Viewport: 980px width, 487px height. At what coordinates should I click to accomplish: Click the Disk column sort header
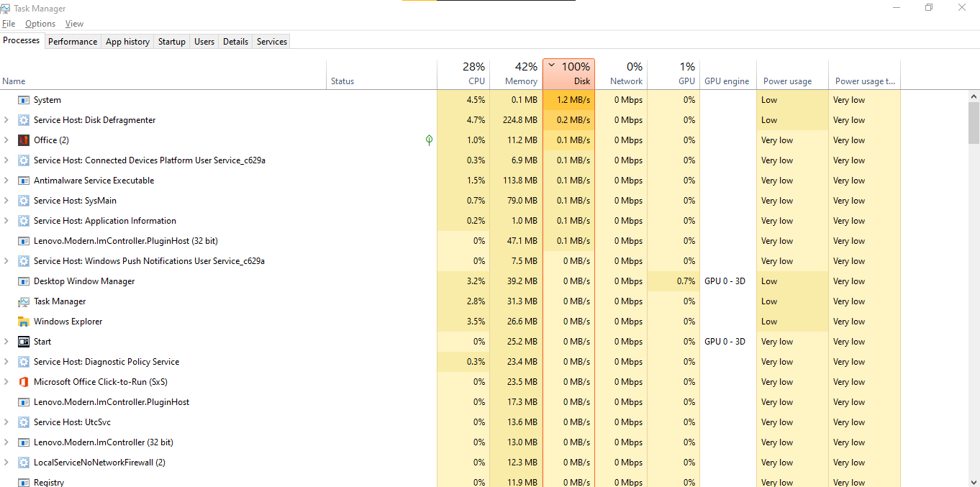click(x=569, y=74)
